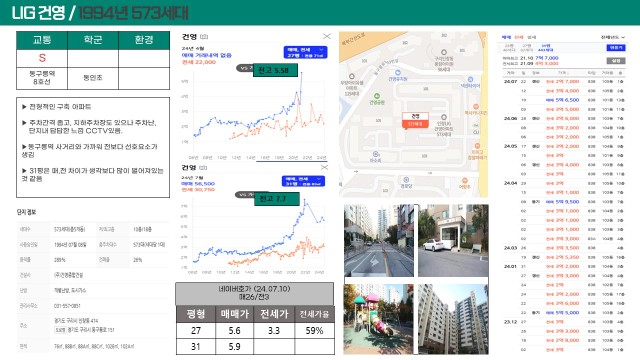
Task: Open the 31평 매매, 전세 dropdown
Action: point(303,181)
